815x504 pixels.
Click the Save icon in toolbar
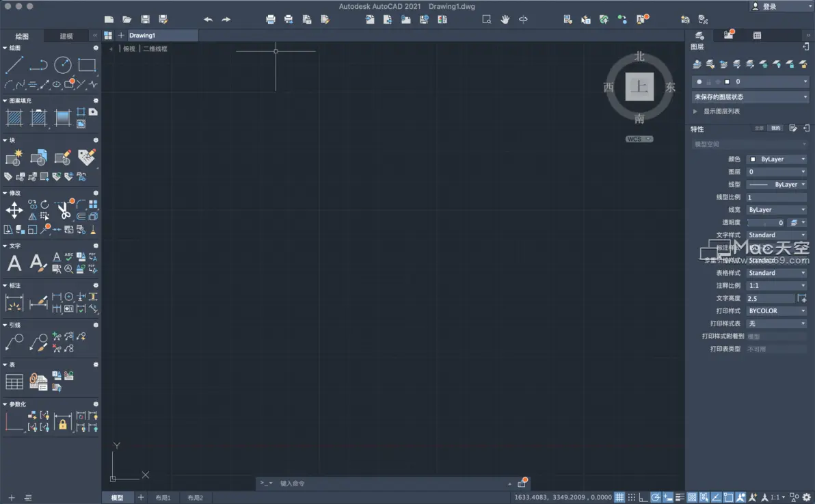pyautogui.click(x=145, y=19)
